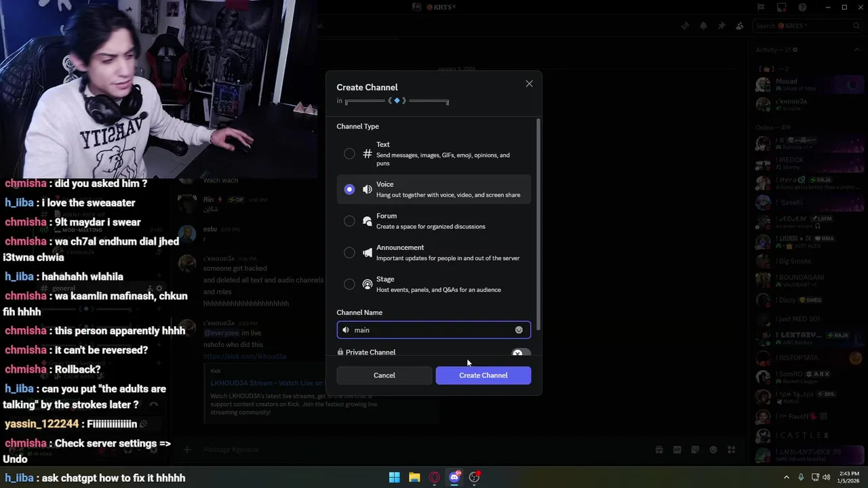868x488 pixels.
Task: Click the kick.com/lkhoud3a link in chat
Action: 245,357
